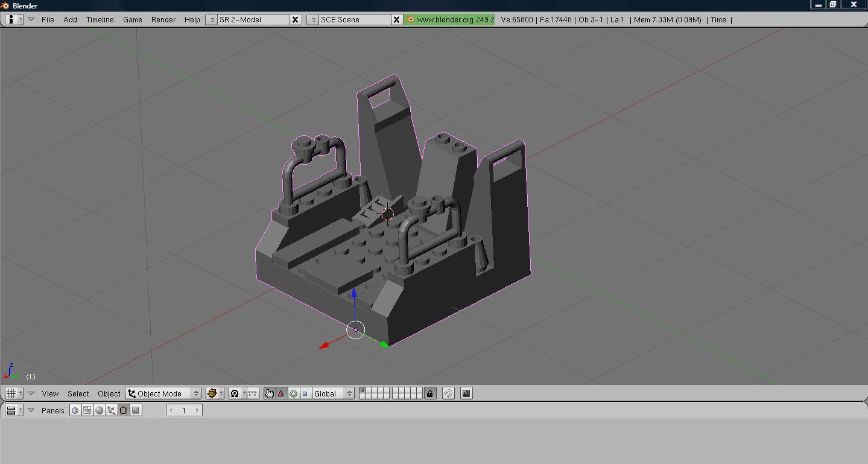Select the first layer button

362,390
